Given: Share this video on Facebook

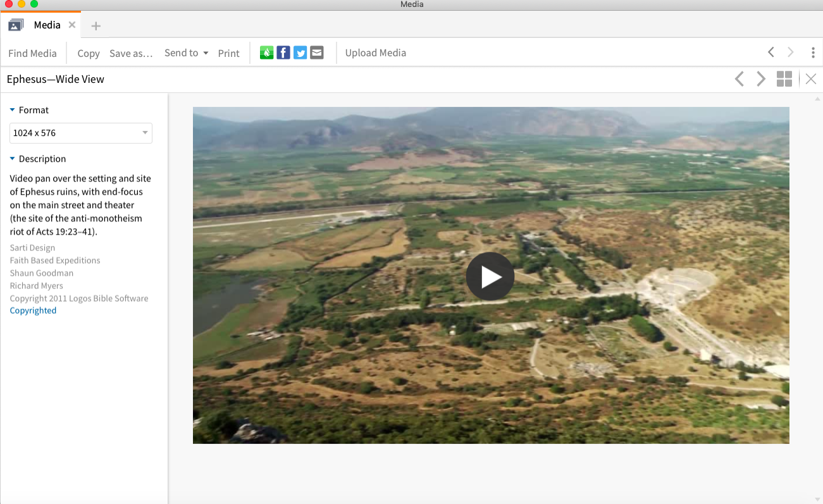Looking at the screenshot, I should [x=283, y=52].
